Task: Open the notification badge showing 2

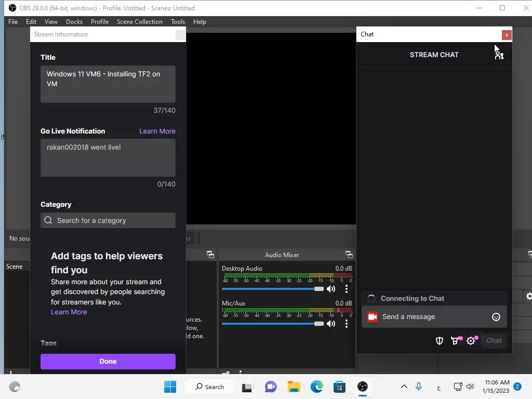Action: (x=517, y=387)
